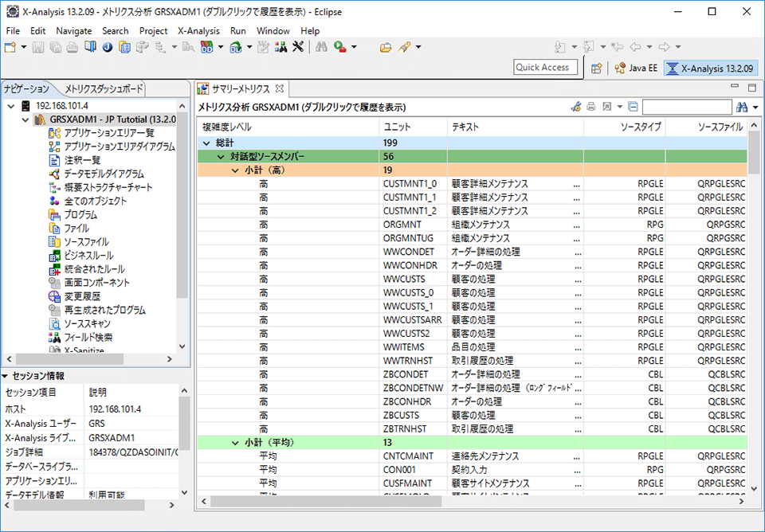
Task: Open the File menu
Action: click(13, 31)
